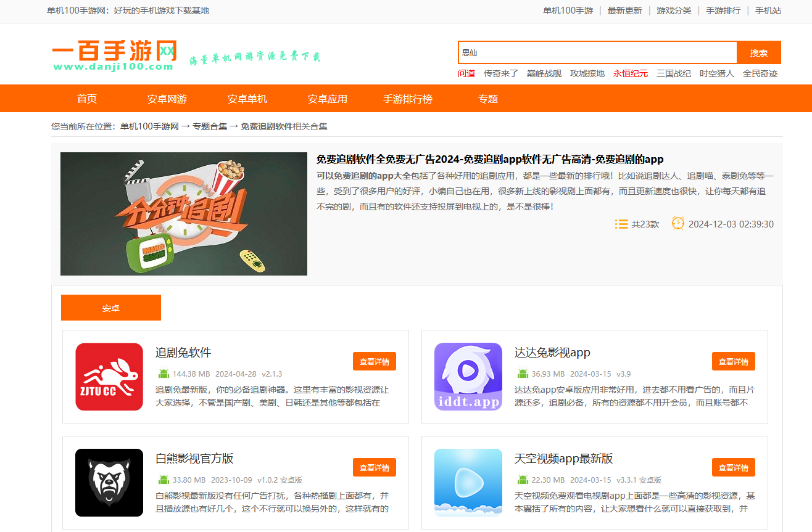Click the v3.9 version text

pos(624,374)
